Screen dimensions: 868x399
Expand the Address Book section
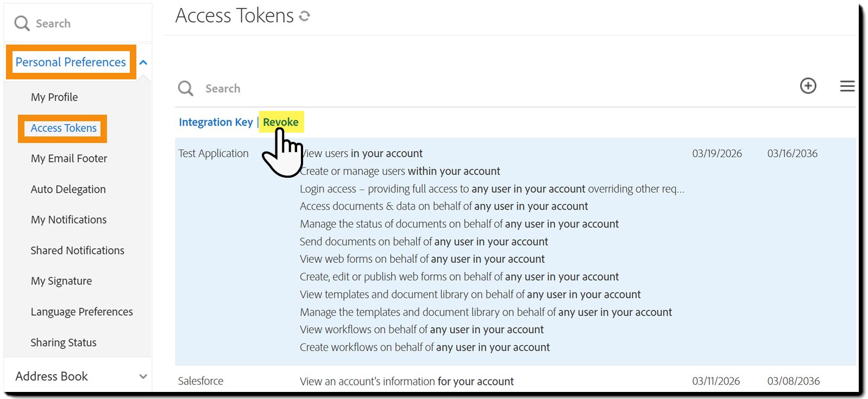pyautogui.click(x=143, y=376)
